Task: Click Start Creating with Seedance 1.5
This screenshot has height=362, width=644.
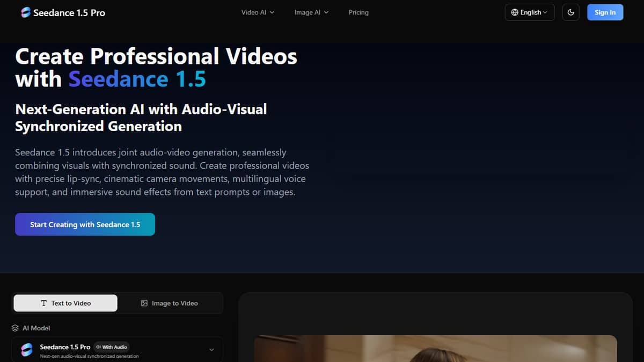Action: click(85, 225)
